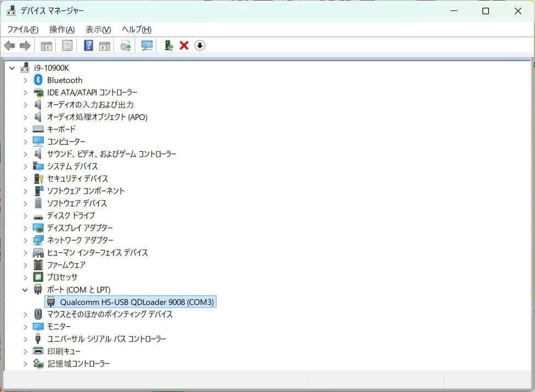Image resolution: width=535 pixels, height=392 pixels.
Task: Click the update driver icon with green arrow
Action: coord(169,46)
